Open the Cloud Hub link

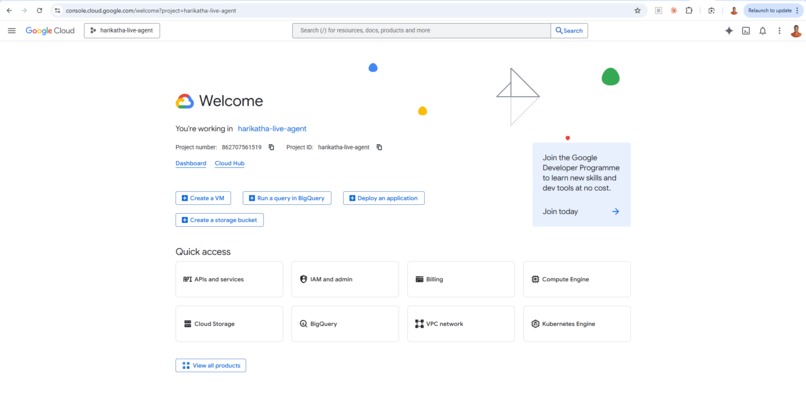[x=229, y=163]
